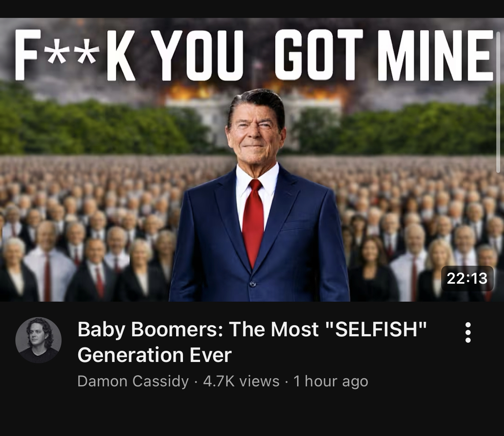
Task: Open Damon Cassidy's channel avatar
Action: pos(38,341)
